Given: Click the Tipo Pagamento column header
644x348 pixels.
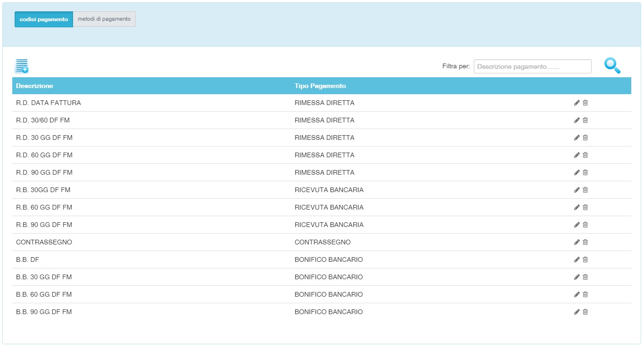Looking at the screenshot, I should point(320,86).
